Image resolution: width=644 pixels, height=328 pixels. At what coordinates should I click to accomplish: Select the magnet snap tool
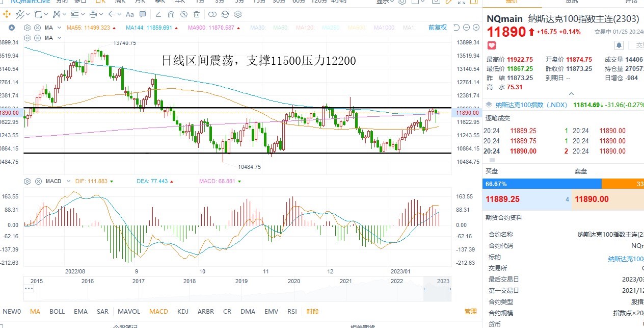(171, 14)
